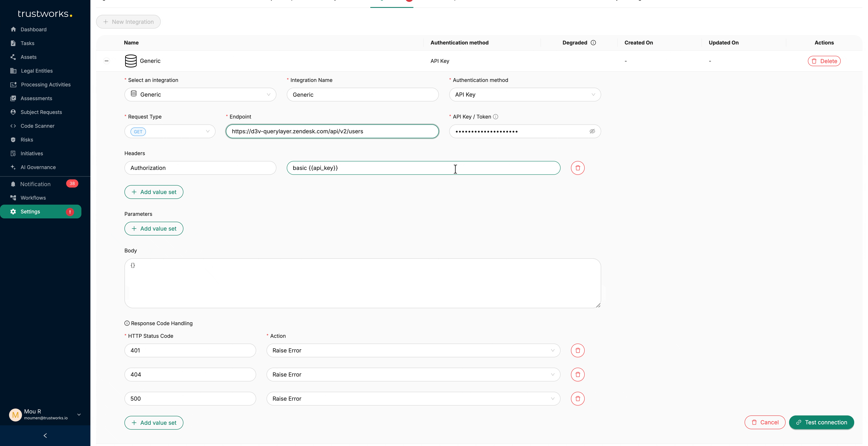Collapse the Generic integration row

point(106,61)
